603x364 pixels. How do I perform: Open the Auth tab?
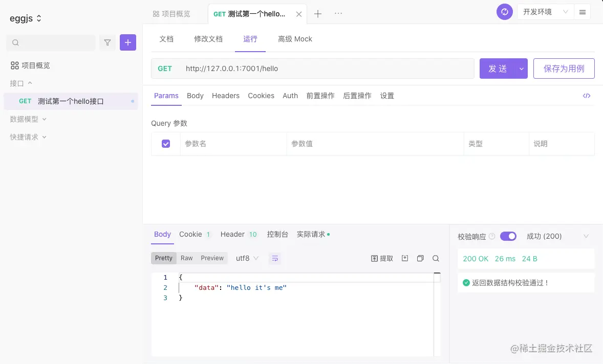click(x=290, y=96)
